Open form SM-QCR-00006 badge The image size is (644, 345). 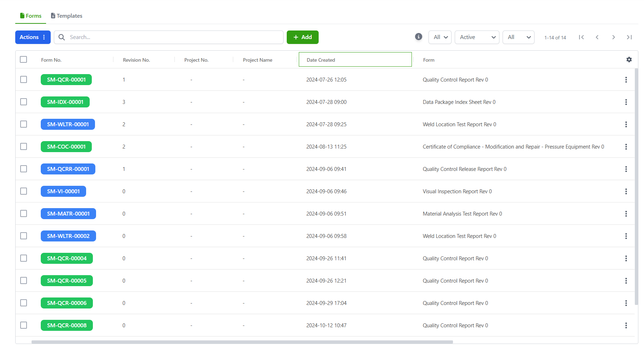tap(67, 303)
